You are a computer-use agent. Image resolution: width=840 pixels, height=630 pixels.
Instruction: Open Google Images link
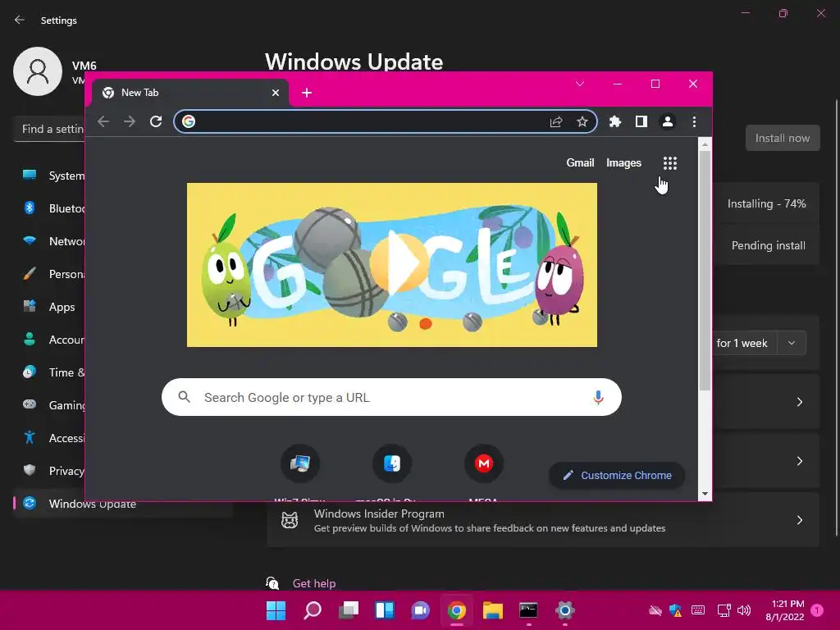(623, 163)
